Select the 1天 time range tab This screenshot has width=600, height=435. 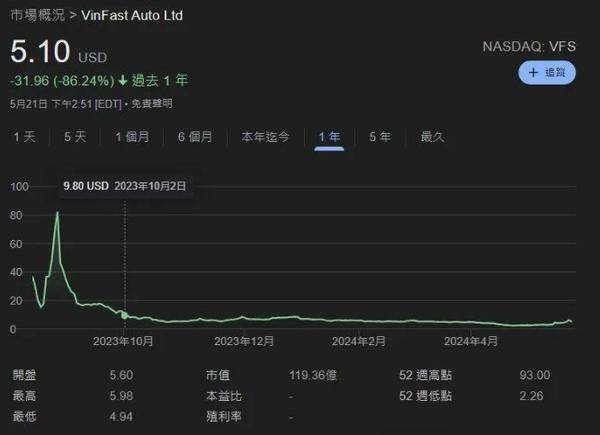(24, 137)
